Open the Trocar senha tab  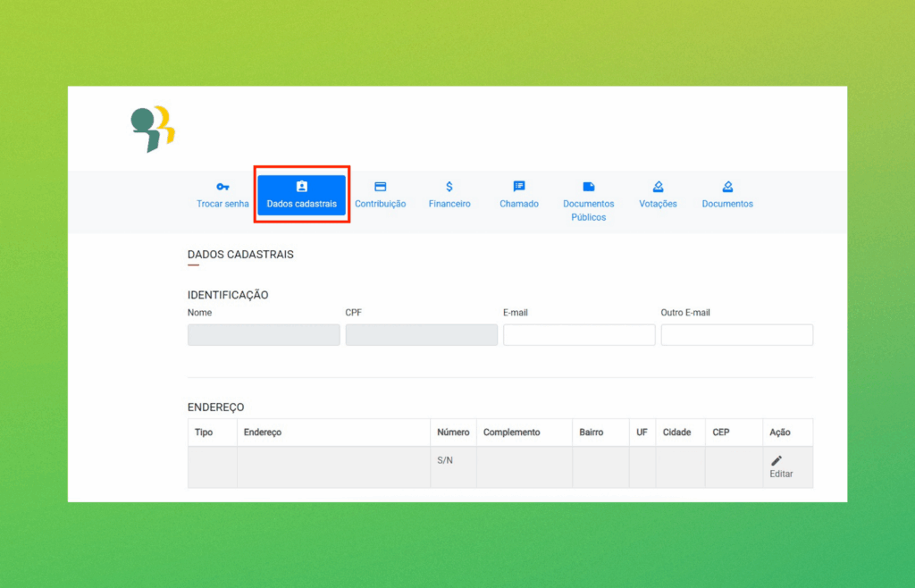pos(222,204)
